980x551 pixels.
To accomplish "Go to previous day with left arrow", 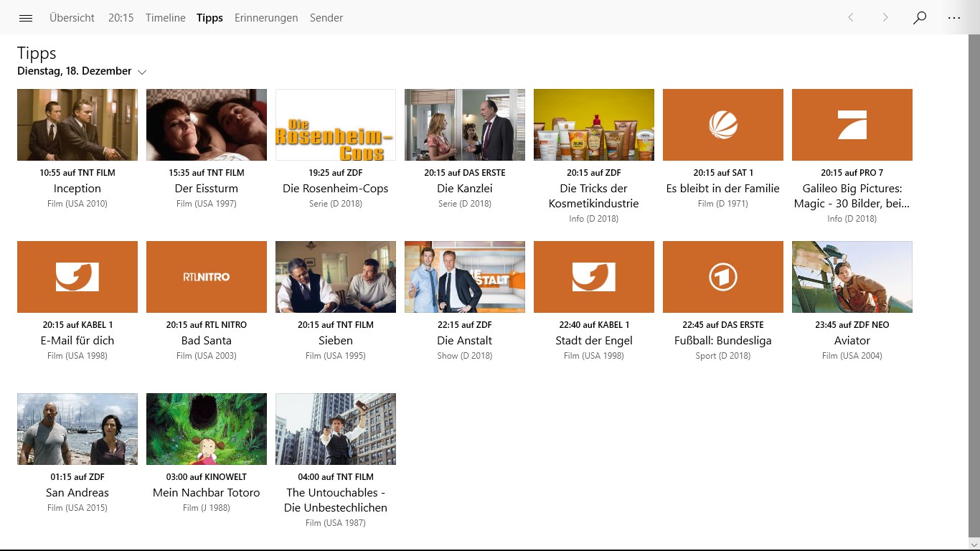I will [x=851, y=18].
